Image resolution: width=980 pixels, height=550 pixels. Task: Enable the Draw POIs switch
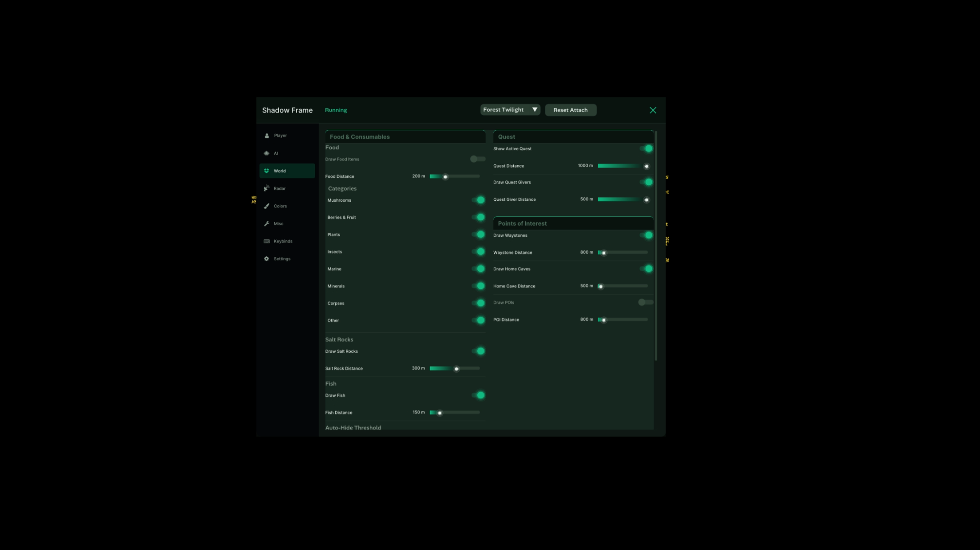click(x=645, y=302)
